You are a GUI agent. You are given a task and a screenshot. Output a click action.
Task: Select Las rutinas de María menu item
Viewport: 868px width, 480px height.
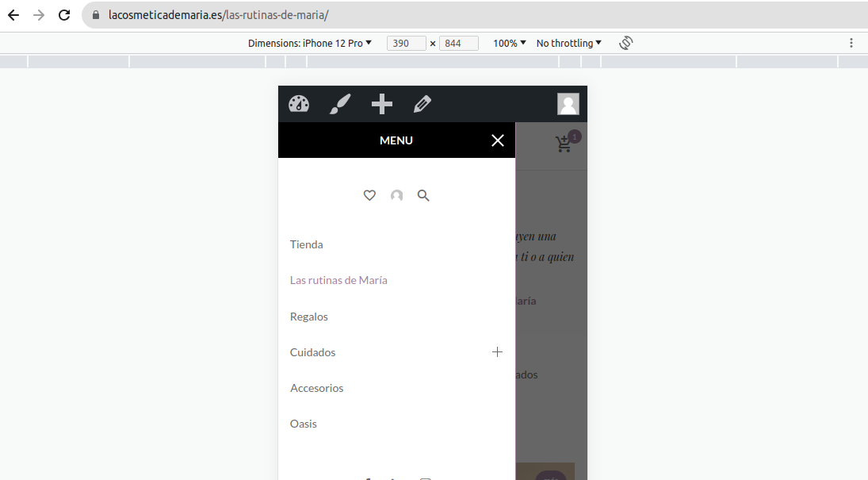tap(338, 280)
